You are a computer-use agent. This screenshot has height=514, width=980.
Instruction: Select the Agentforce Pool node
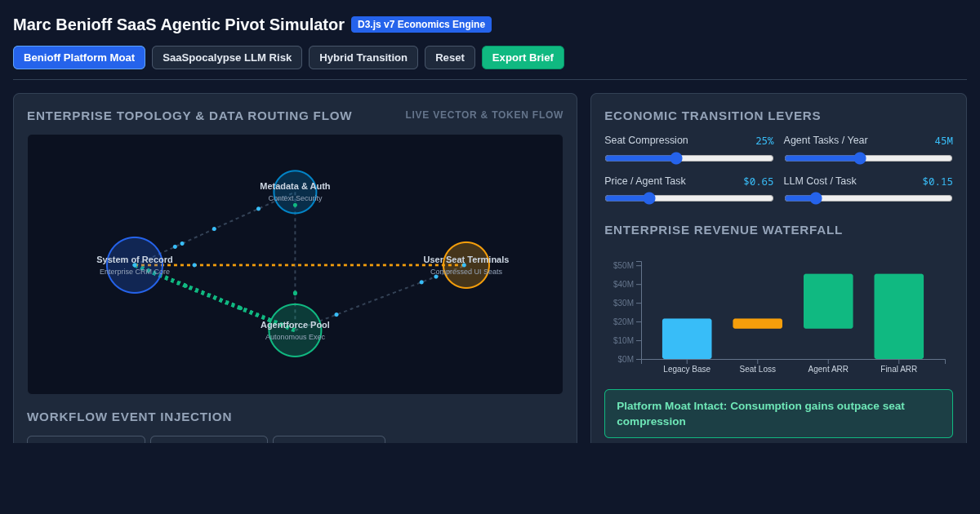click(x=295, y=330)
